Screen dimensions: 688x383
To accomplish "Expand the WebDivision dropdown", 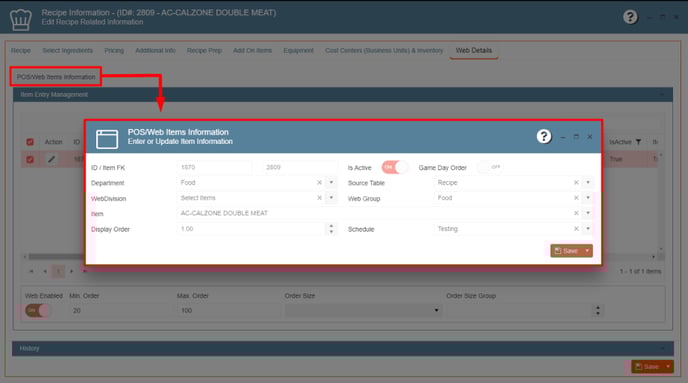I will tap(331, 198).
